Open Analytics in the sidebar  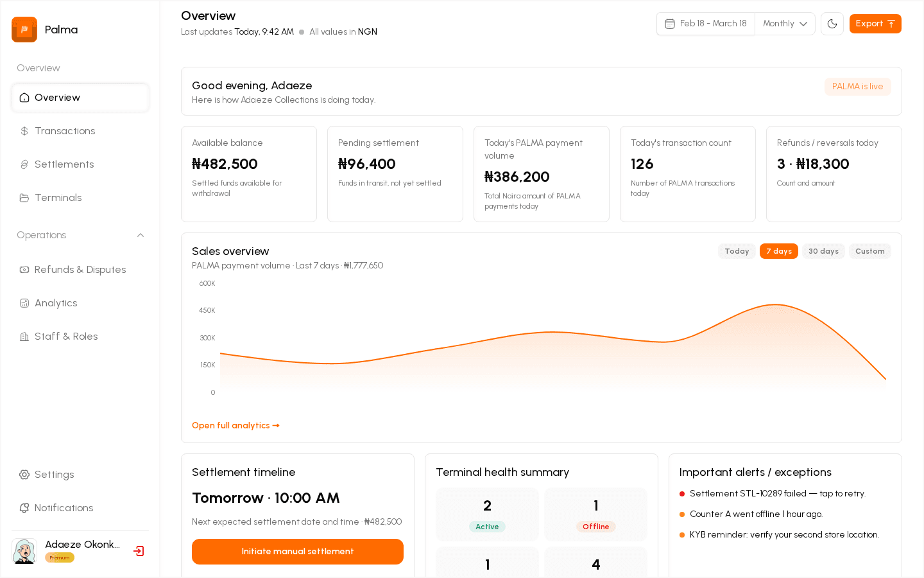pos(80,303)
